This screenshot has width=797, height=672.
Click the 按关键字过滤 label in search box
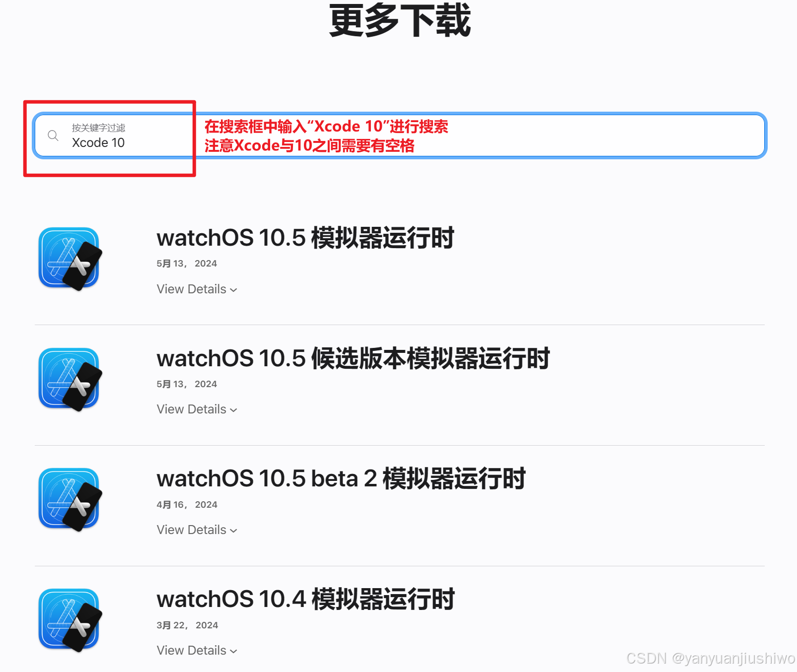coord(98,128)
